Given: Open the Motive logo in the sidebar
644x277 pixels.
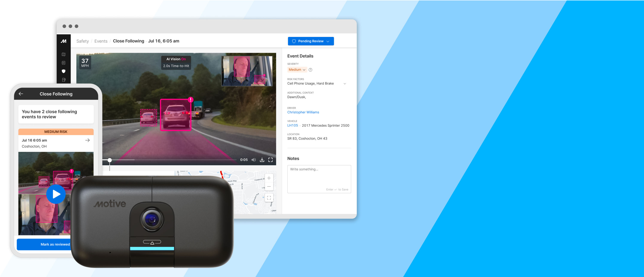Looking at the screenshot, I should tap(64, 41).
